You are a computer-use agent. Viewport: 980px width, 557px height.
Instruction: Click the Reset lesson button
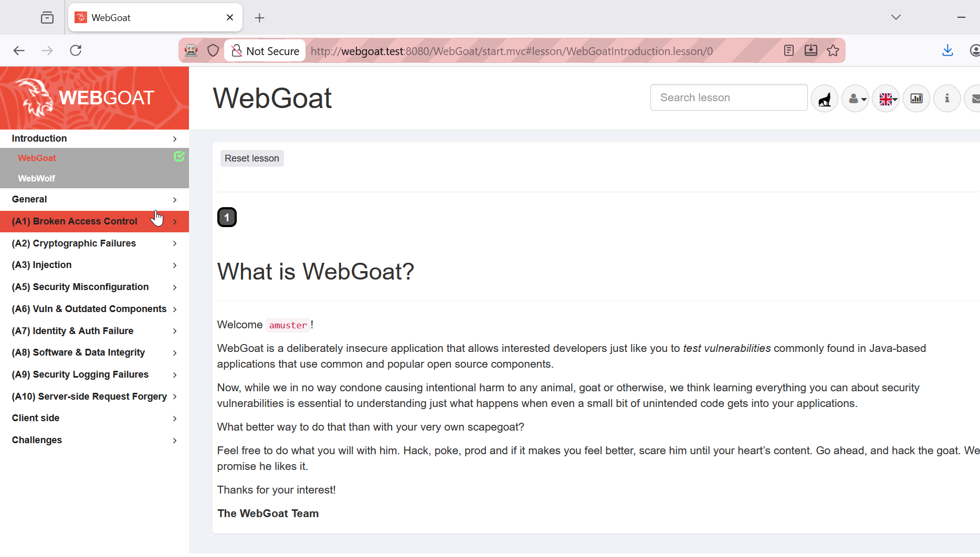point(252,158)
